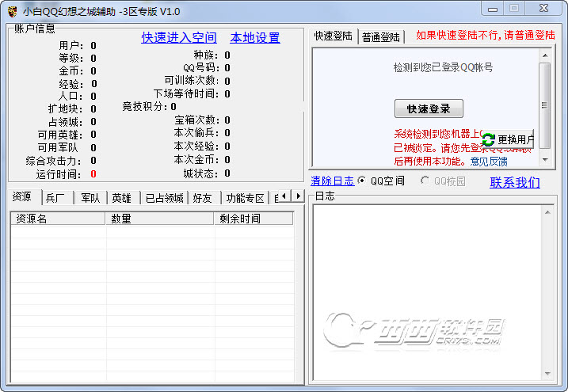The width and height of the screenshot is (568, 392).
Task: Click the 剩余时间 column header
Action: pos(254,219)
